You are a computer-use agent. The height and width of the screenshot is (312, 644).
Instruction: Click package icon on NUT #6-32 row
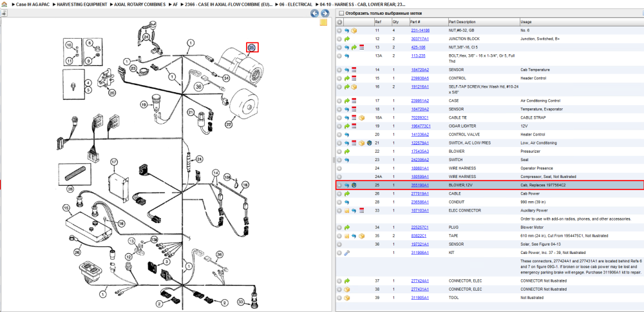(354, 30)
